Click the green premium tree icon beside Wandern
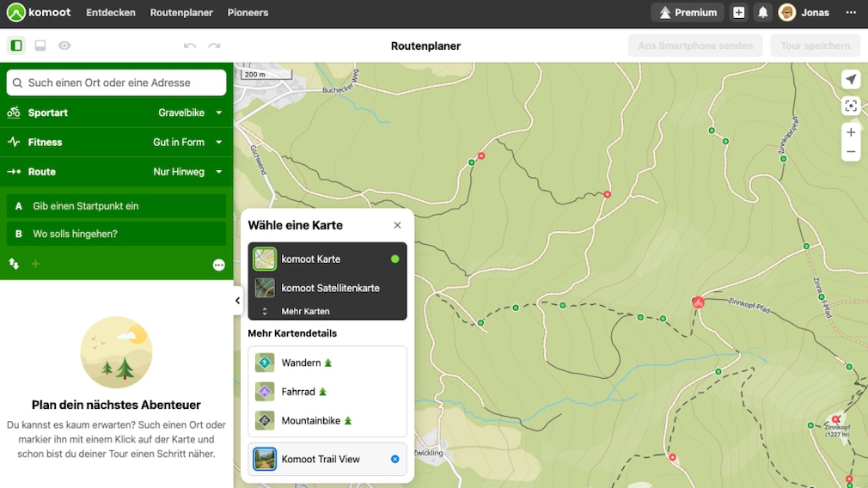The width and height of the screenshot is (868, 488). point(327,363)
